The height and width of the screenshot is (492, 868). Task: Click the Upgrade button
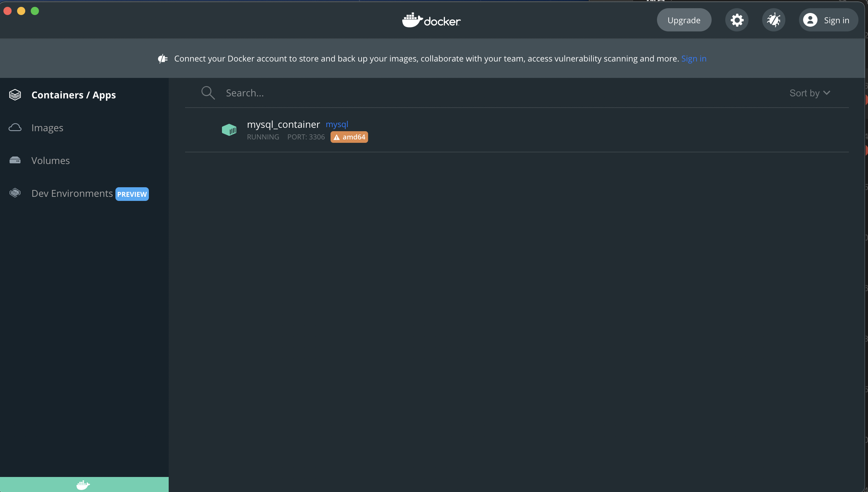point(684,20)
